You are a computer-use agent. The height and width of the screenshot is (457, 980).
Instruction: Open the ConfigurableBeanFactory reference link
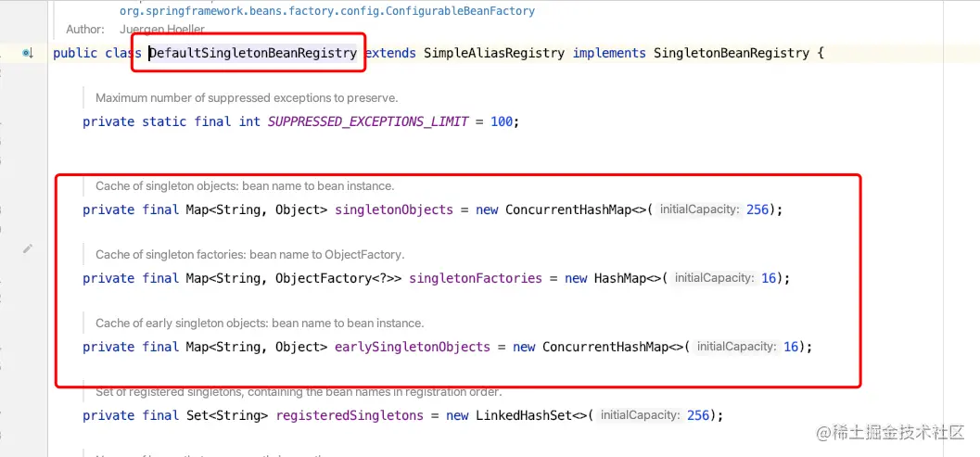click(x=327, y=11)
